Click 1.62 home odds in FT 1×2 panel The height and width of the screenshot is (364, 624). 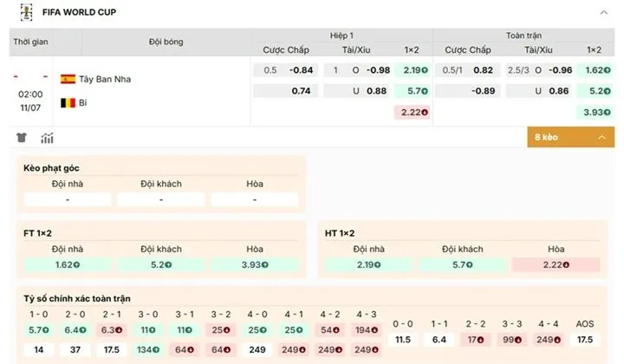tap(68, 264)
